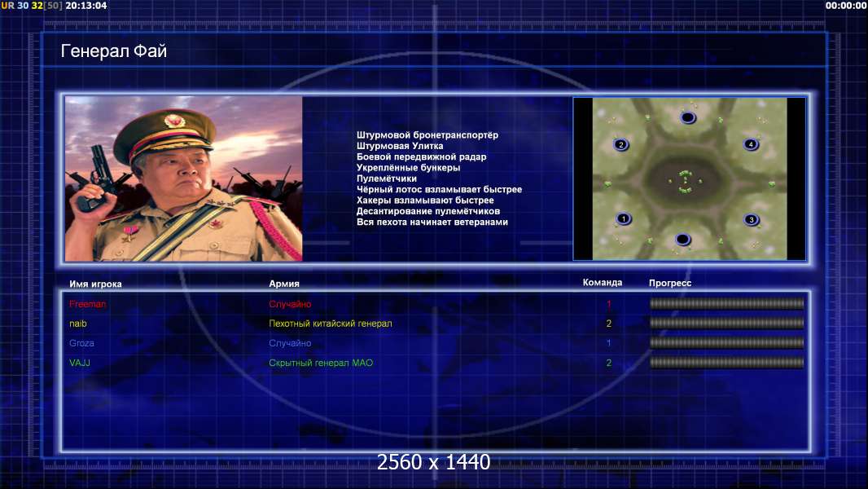The height and width of the screenshot is (489, 868).
Task: Click 'Вся пехота начинает ветеранами' line
Action: [x=432, y=222]
